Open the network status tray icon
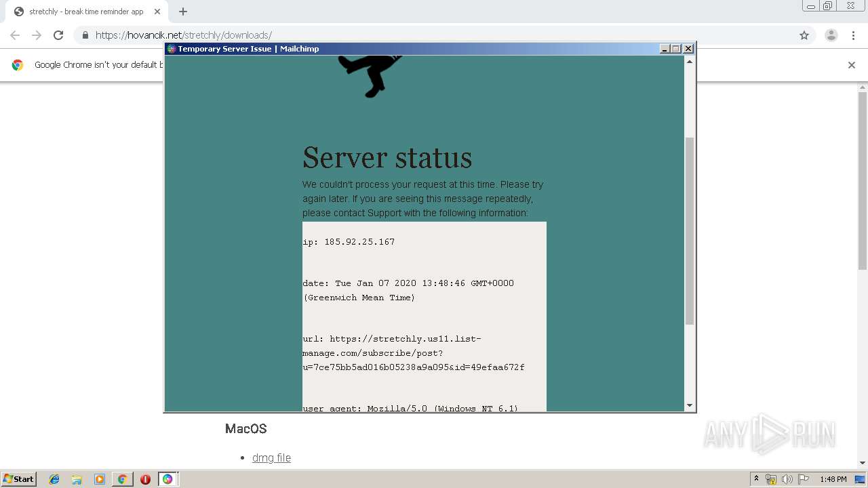 [771, 479]
